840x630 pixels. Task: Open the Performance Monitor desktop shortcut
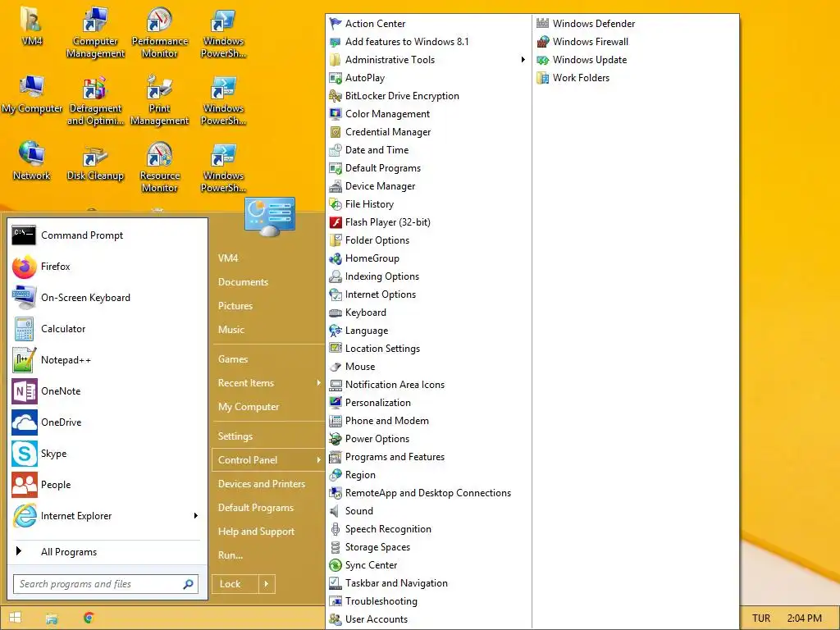click(160, 33)
